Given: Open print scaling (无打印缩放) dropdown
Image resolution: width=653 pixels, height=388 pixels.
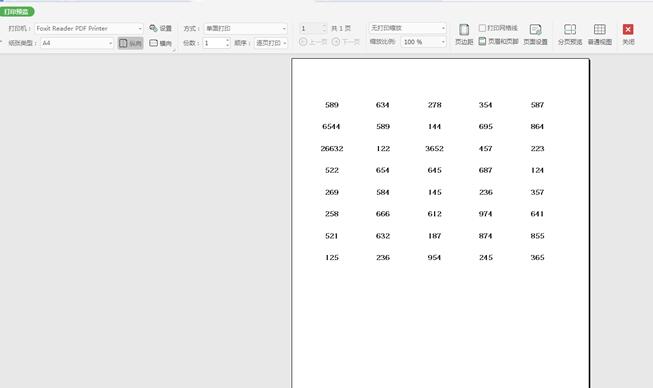Looking at the screenshot, I should [407, 28].
